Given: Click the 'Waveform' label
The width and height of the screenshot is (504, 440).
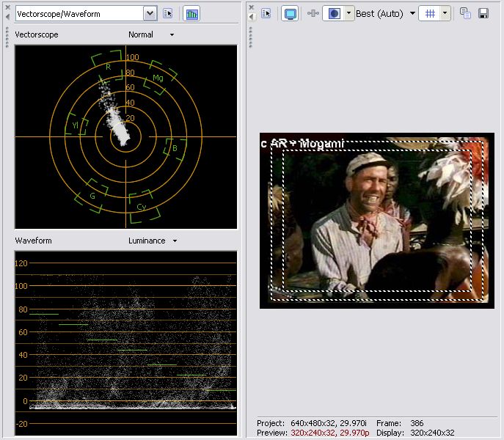Looking at the screenshot, I should (x=34, y=241).
